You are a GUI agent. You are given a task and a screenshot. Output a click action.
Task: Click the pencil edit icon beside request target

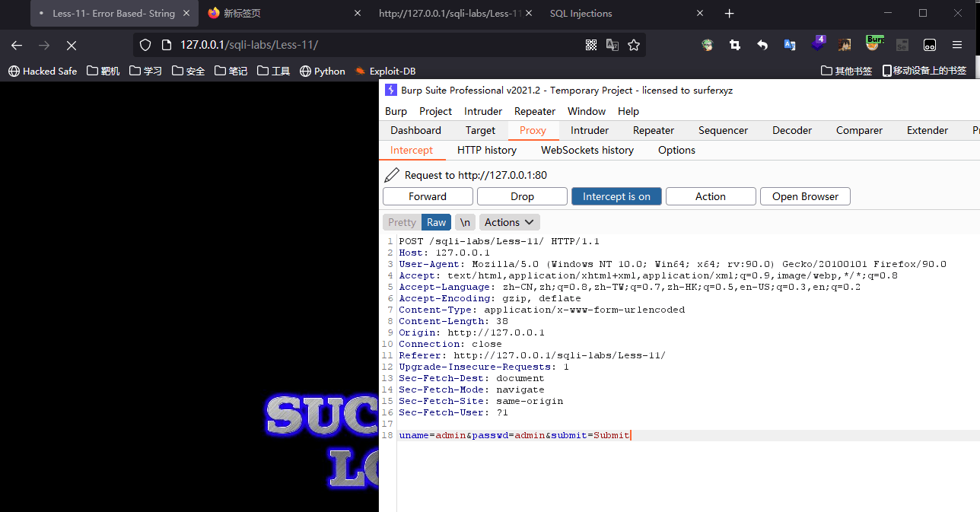[x=392, y=175]
